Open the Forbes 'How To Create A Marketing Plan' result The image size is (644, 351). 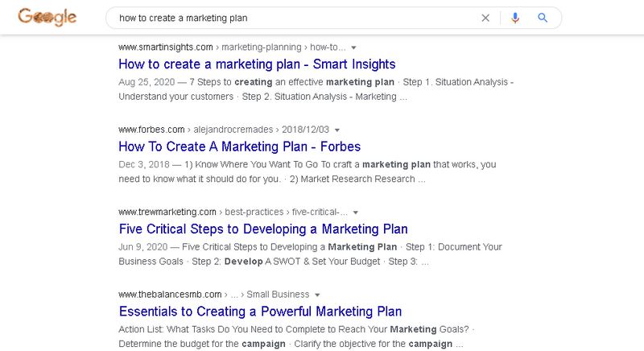point(239,147)
